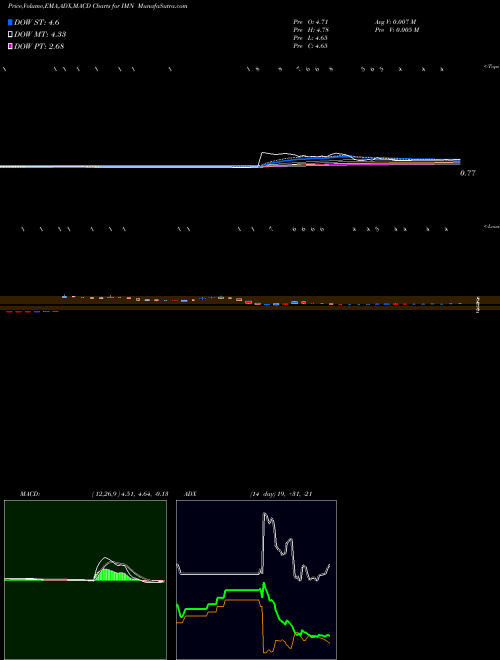
Task: Click the 'Pre O: 4.71' value
Action: [311, 22]
